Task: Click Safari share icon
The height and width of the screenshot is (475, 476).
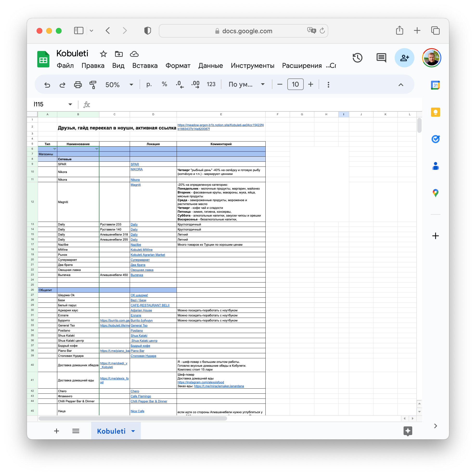Action: pos(399,31)
